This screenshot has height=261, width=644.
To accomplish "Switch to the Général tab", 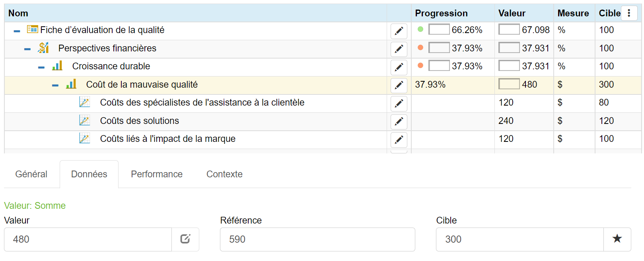I will click(31, 174).
